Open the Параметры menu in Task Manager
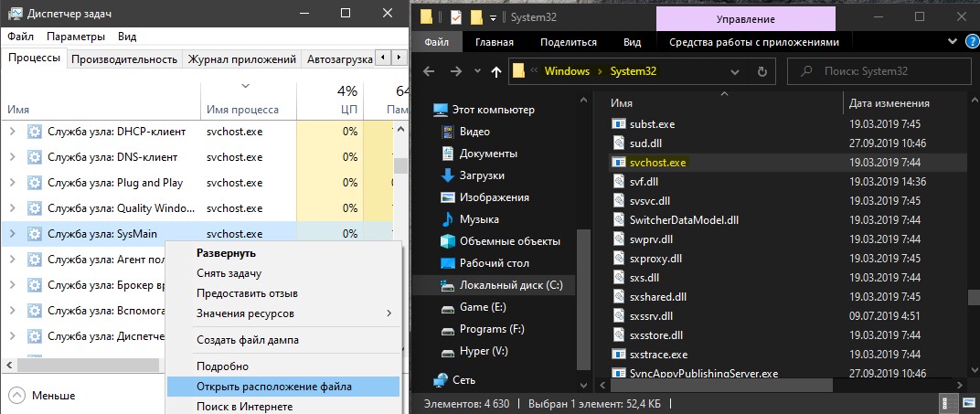The width and height of the screenshot is (980, 414). point(76,37)
